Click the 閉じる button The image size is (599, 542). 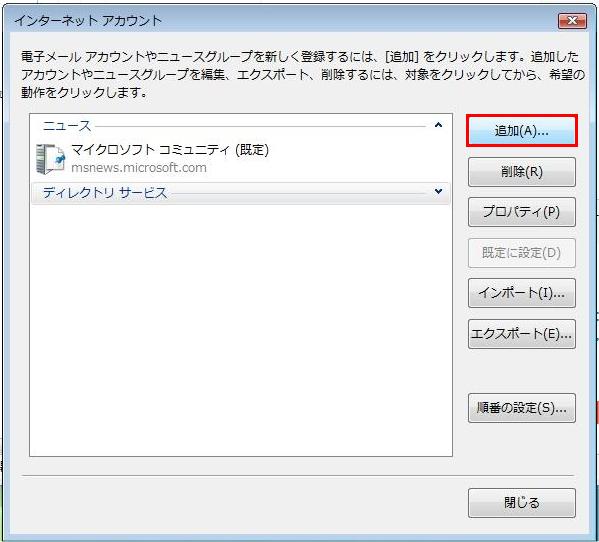coord(521,503)
